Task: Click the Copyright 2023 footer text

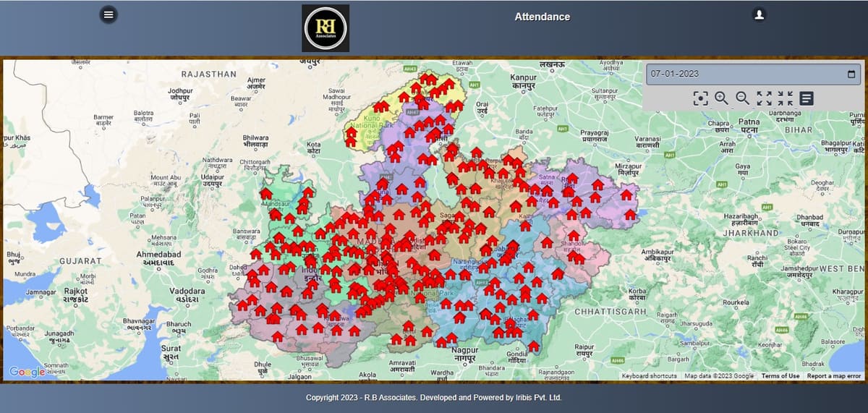Action: pyautogui.click(x=434, y=398)
